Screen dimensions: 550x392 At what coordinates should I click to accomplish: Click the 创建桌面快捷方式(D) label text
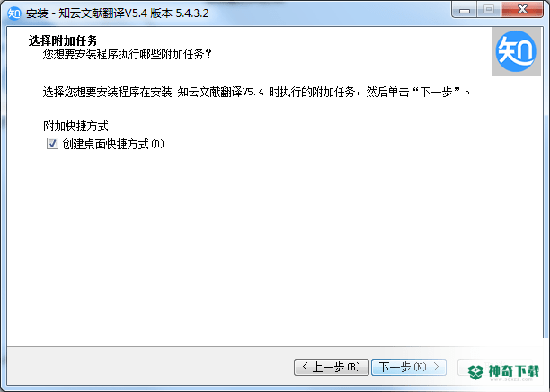pyautogui.click(x=113, y=144)
